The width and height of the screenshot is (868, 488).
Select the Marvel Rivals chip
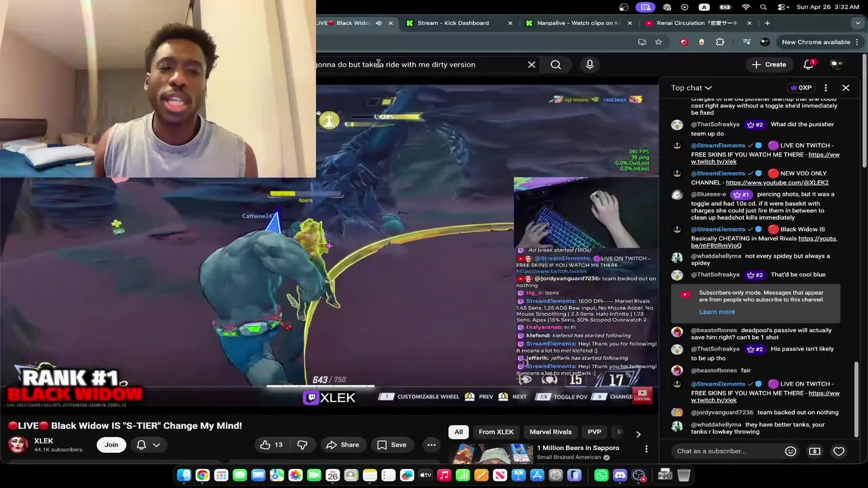(551, 432)
